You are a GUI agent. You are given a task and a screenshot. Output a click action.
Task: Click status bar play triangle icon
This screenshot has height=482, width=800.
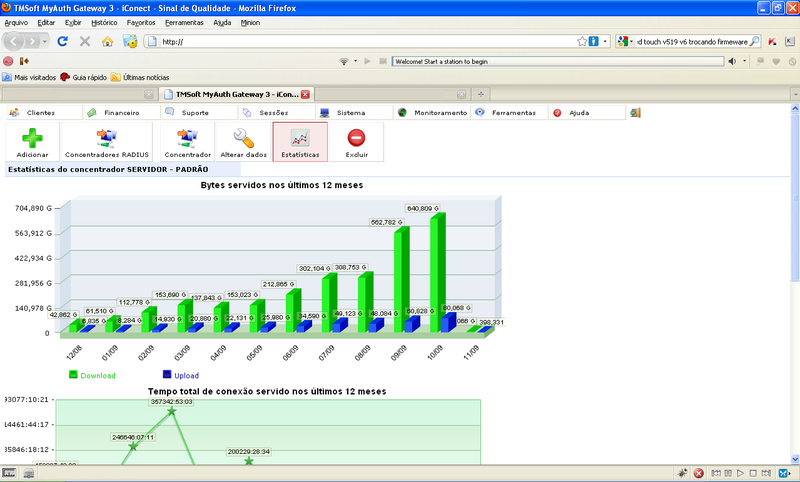pyautogui.click(x=740, y=473)
